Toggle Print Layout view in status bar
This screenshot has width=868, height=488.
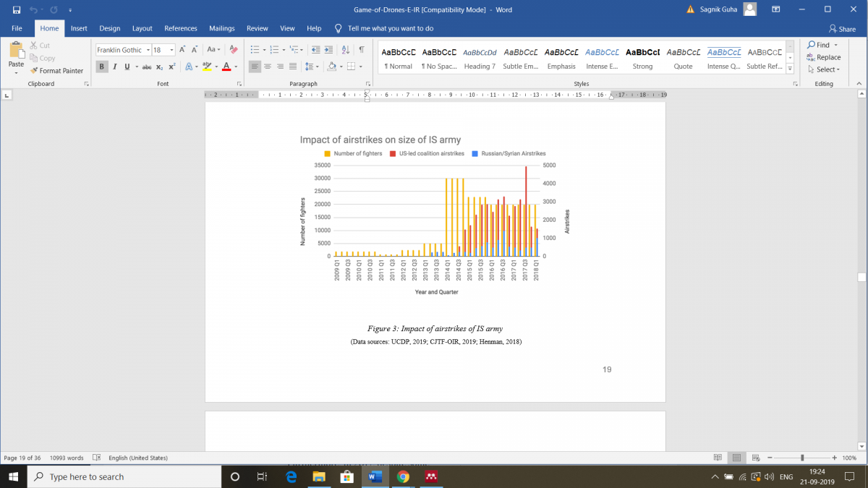tap(737, 458)
